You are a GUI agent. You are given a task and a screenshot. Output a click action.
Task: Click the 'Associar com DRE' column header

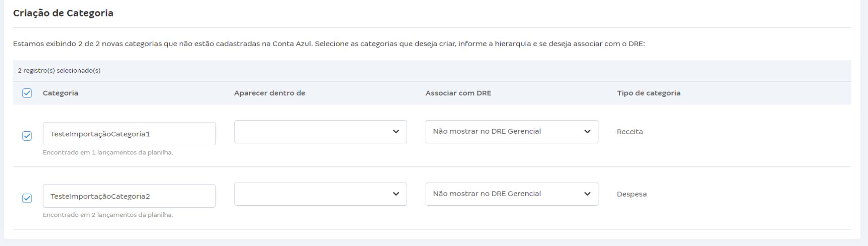pyautogui.click(x=459, y=93)
